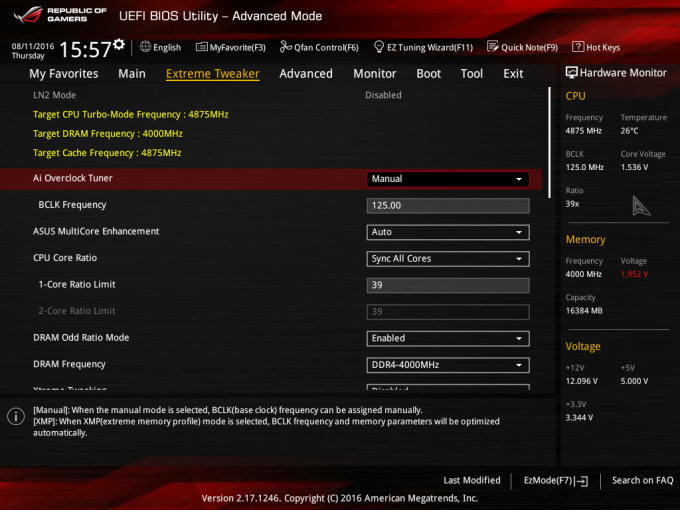Click Qfan Control(F6) label
Image resolution: width=680 pixels, height=510 pixels.
point(326,47)
